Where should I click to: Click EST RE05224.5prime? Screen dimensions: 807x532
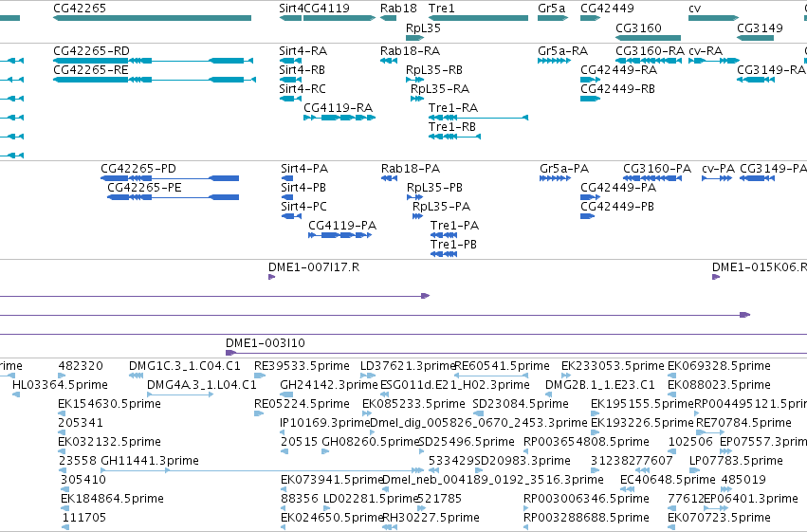click(x=259, y=413)
